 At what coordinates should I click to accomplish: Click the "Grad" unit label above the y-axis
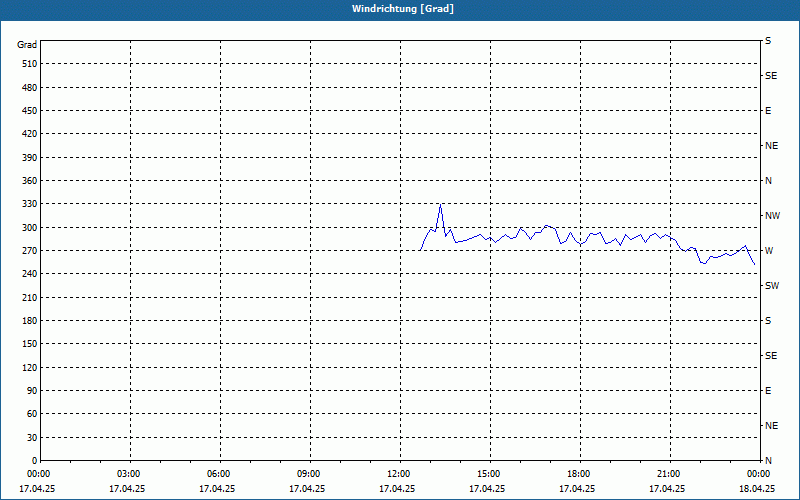[x=27, y=45]
